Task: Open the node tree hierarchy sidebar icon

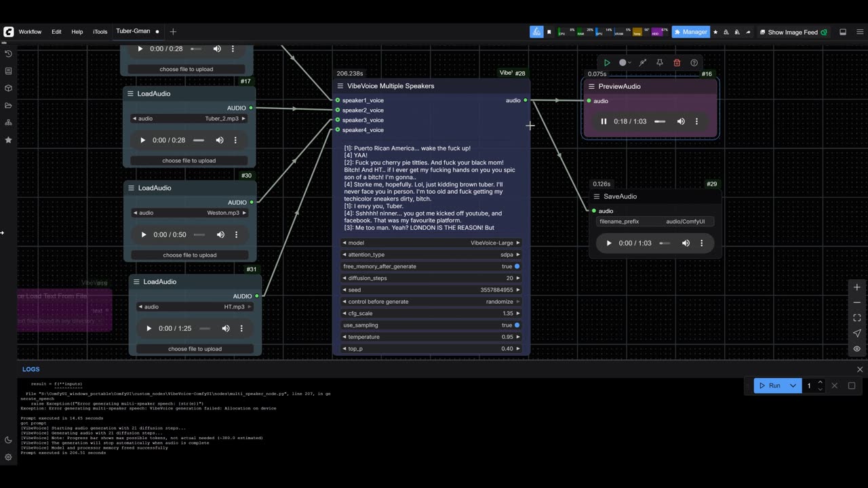Action: coord(8,123)
